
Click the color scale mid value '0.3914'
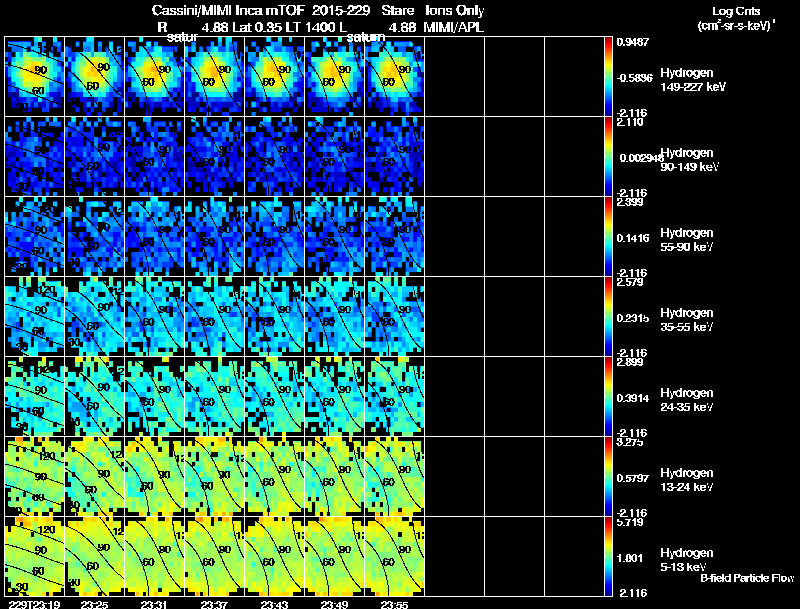pyautogui.click(x=633, y=398)
